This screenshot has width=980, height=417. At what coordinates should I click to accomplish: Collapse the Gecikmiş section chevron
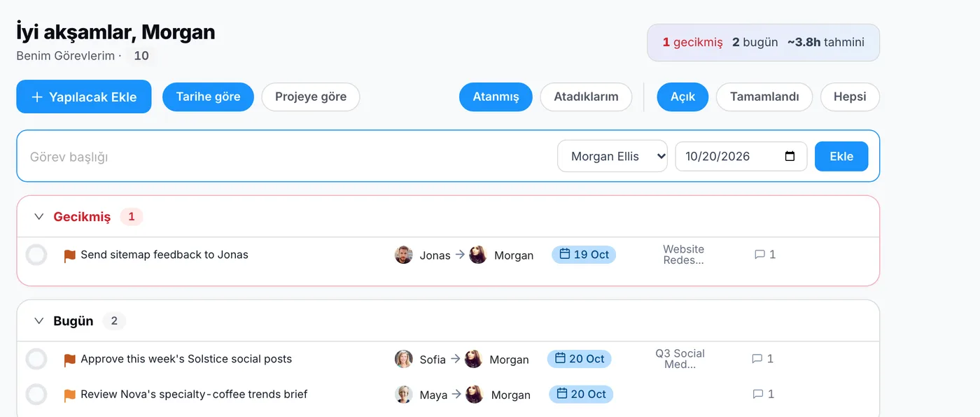pyautogui.click(x=39, y=217)
